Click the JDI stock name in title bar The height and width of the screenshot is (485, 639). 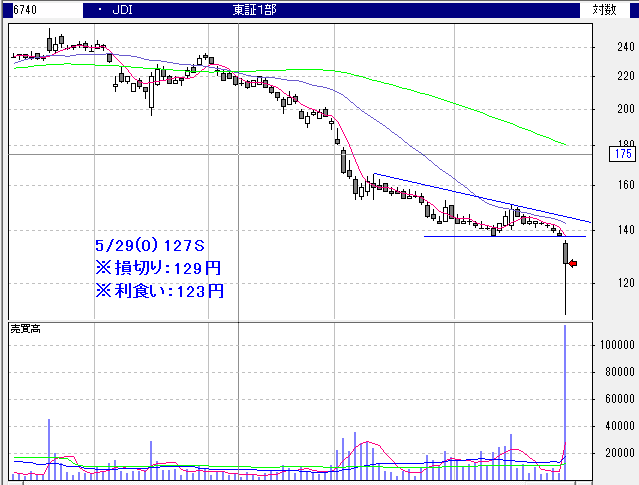point(124,10)
